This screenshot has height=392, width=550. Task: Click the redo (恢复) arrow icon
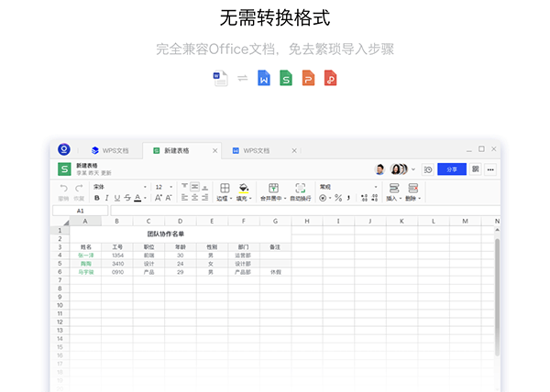78,188
